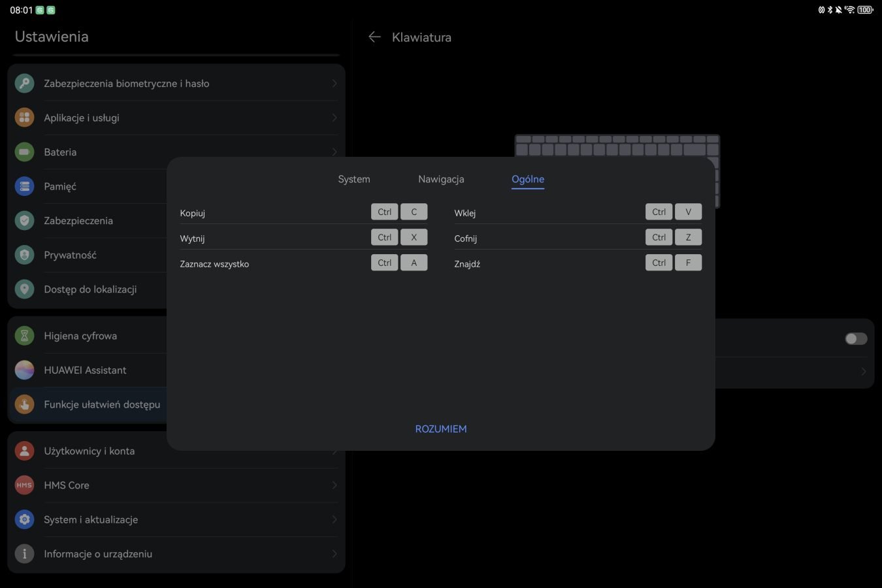Select the Bateria battery icon
This screenshot has height=588, width=882.
tap(24, 152)
